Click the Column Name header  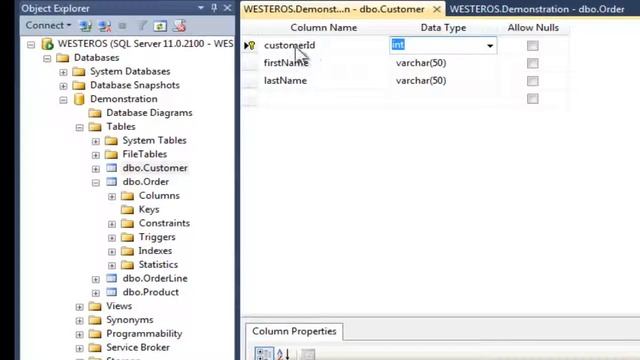coord(324,27)
